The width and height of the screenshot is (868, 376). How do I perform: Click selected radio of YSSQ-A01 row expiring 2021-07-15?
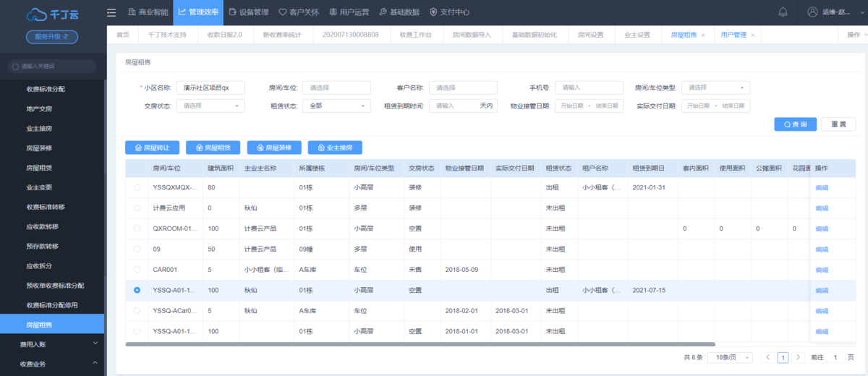137,290
